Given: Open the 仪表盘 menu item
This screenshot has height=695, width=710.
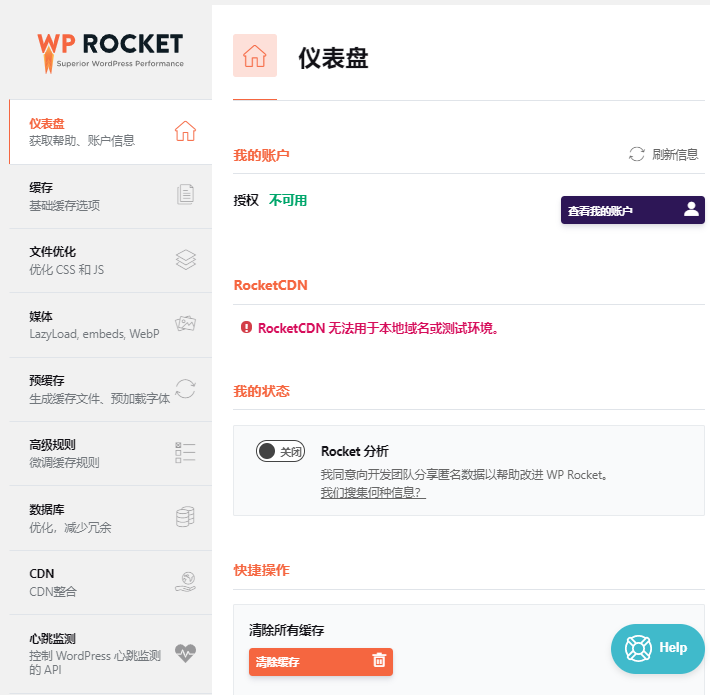Looking at the screenshot, I should (110, 132).
